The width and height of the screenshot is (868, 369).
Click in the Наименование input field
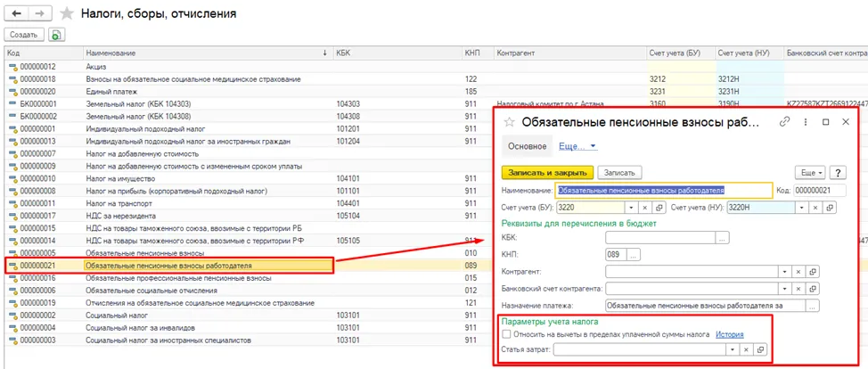[x=663, y=190]
